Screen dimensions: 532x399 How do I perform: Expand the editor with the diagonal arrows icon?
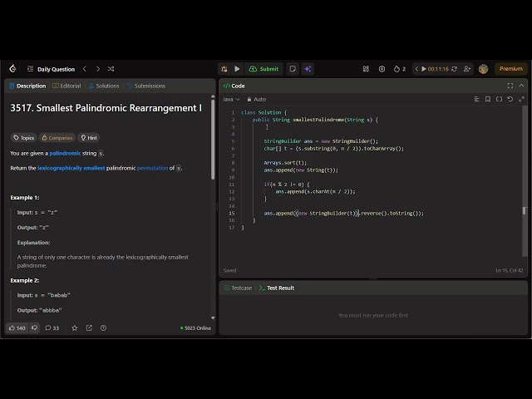521,99
